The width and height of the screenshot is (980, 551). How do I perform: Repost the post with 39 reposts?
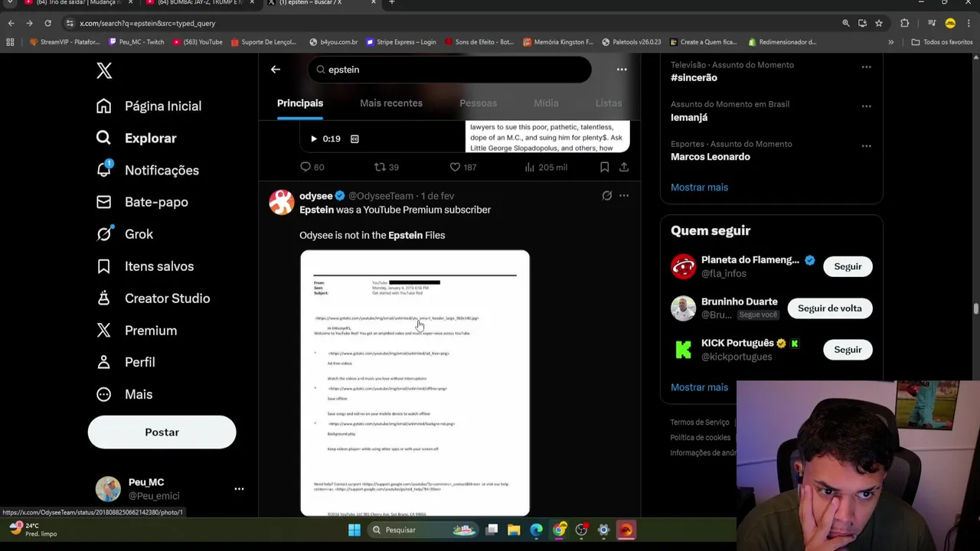(386, 167)
